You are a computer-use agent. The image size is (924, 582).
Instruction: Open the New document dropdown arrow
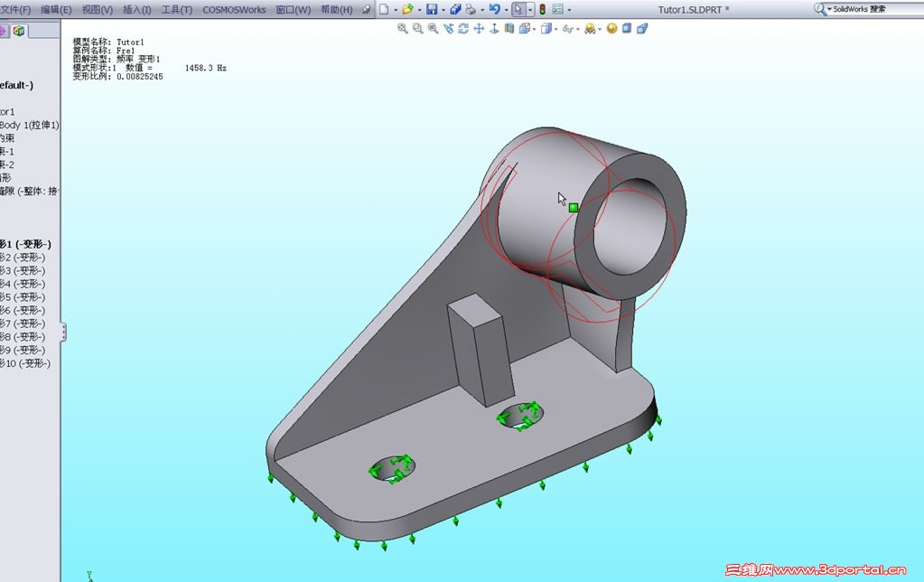point(396,10)
